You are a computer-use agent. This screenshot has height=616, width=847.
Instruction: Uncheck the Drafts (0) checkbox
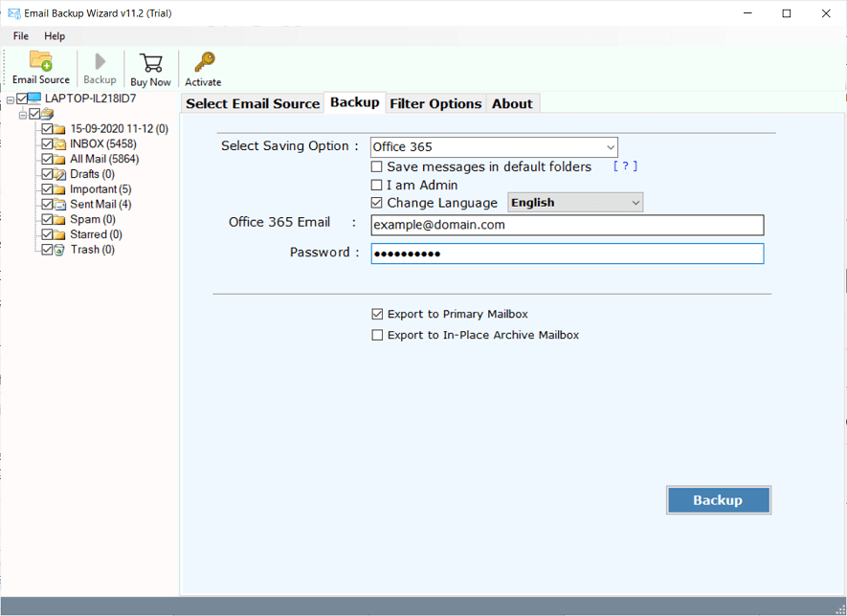point(47,174)
